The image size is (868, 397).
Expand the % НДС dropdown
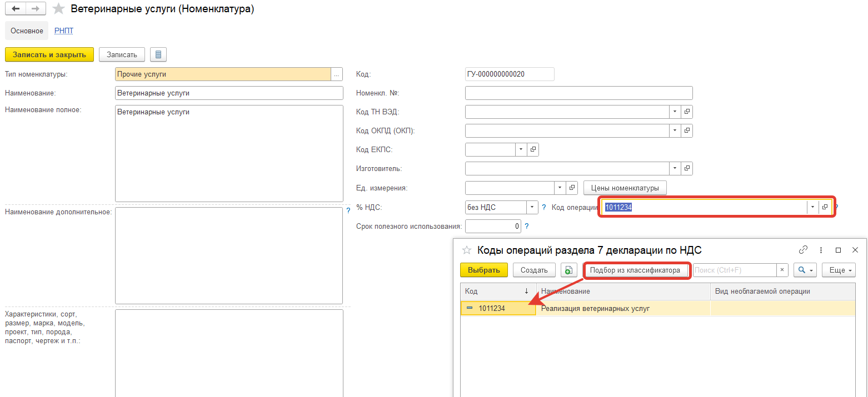click(532, 207)
